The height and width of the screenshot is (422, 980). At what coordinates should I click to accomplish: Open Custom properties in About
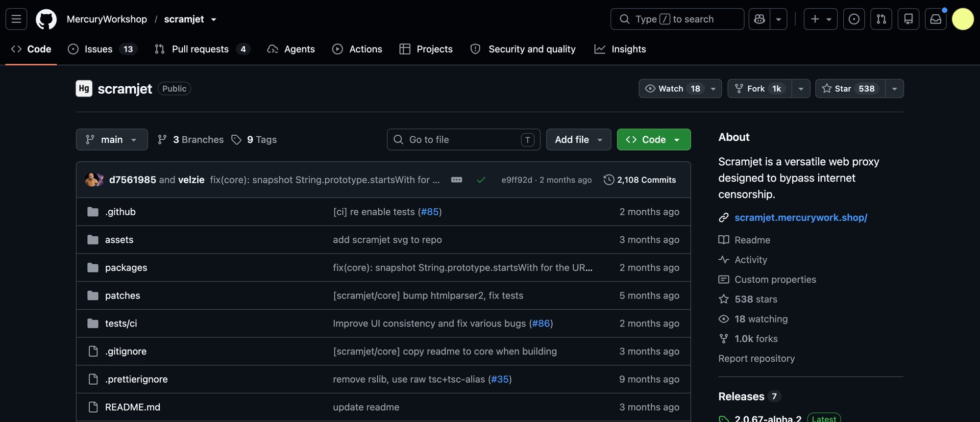[x=775, y=279]
